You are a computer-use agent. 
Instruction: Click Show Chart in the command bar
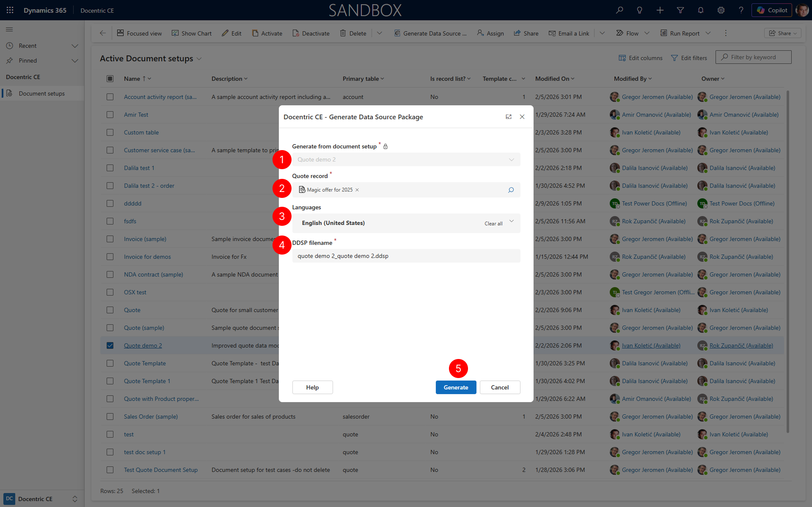pyautogui.click(x=192, y=33)
